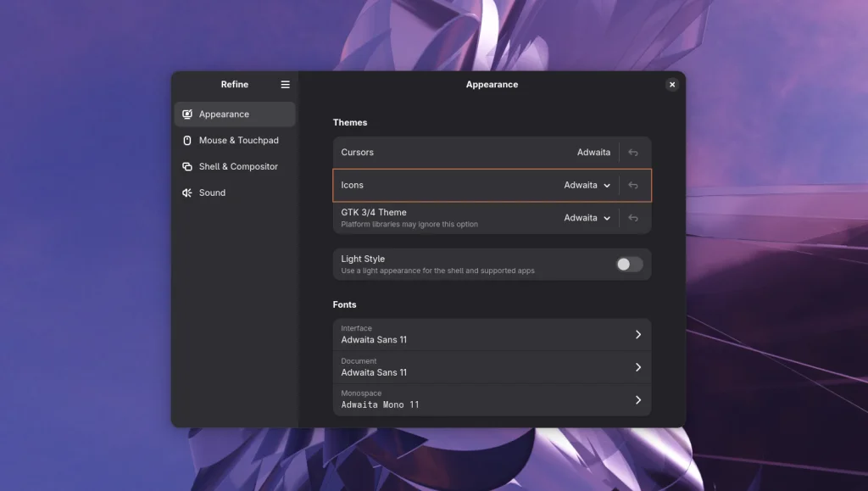This screenshot has width=868, height=491.
Task: Click the reset arrow beside Icons
Action: (x=633, y=185)
